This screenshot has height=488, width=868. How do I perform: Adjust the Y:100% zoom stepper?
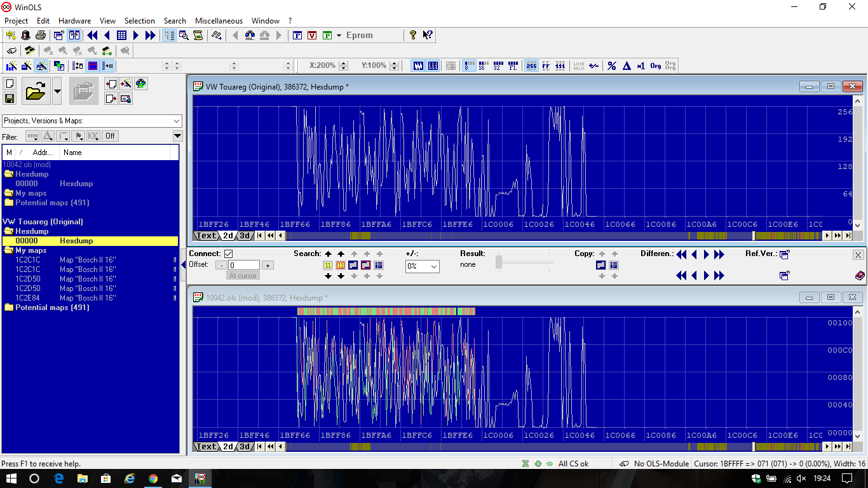tap(395, 65)
